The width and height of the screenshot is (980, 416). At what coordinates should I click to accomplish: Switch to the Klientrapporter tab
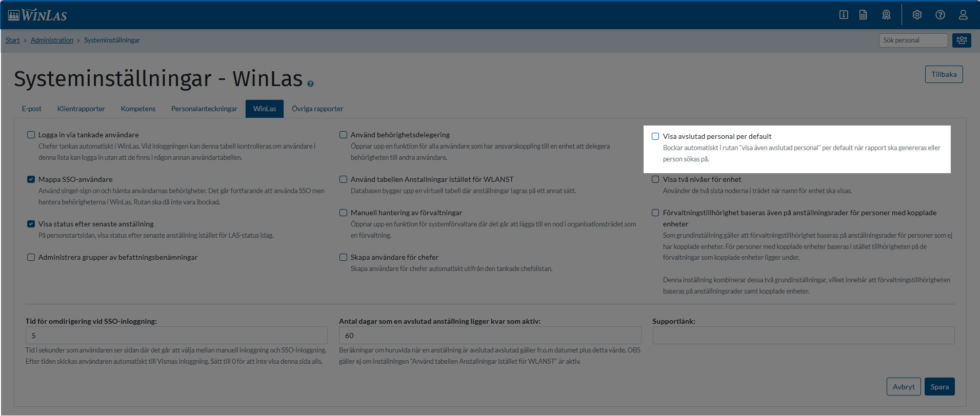point(81,109)
